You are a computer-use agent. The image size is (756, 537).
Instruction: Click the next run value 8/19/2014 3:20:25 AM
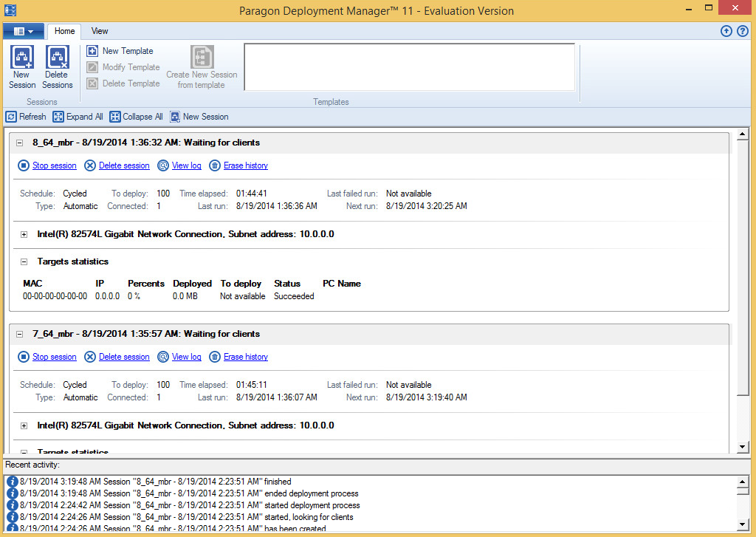427,206
